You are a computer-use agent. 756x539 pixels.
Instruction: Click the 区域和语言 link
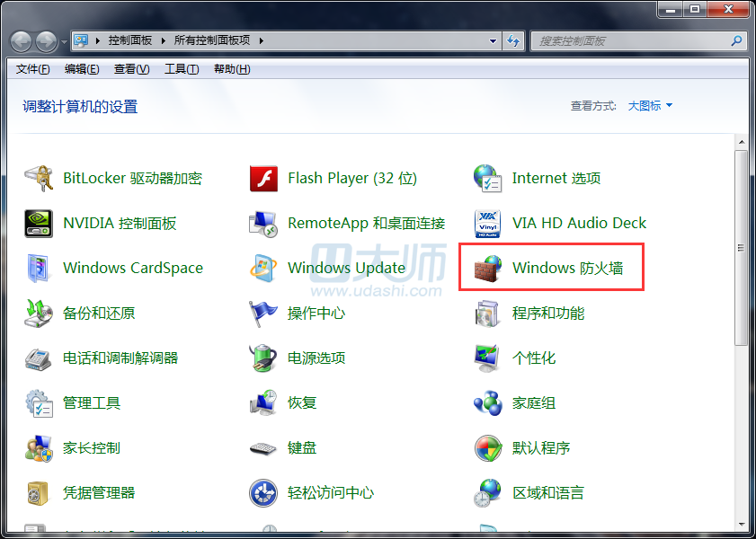547,492
